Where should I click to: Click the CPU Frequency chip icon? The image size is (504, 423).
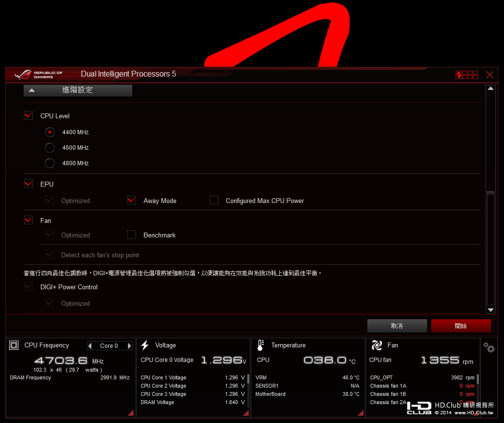(14, 345)
